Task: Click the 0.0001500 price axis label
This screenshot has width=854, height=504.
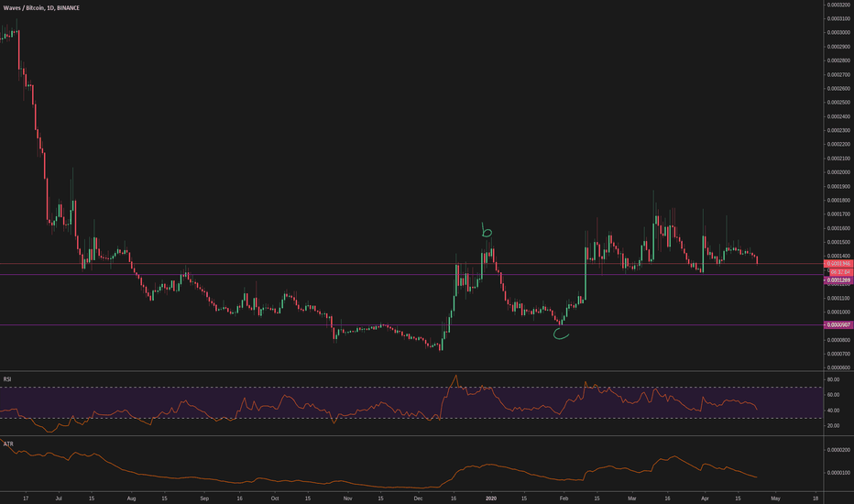Action: pyautogui.click(x=838, y=243)
